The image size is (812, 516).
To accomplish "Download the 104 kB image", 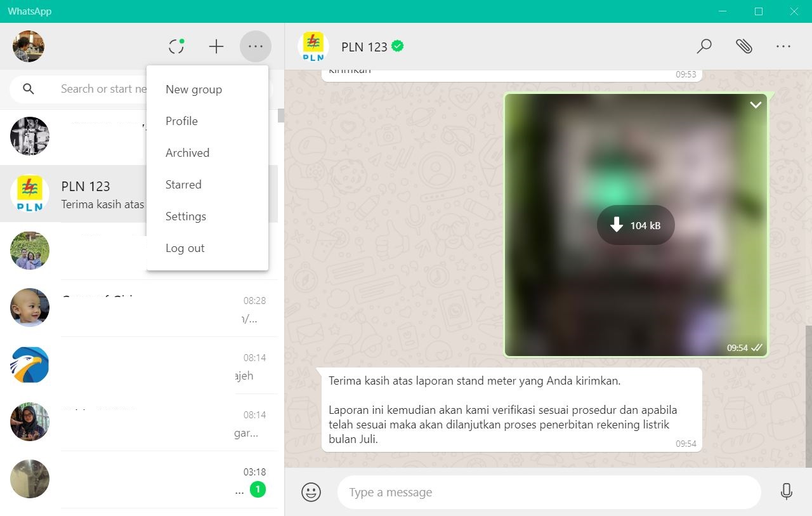I will tap(635, 225).
